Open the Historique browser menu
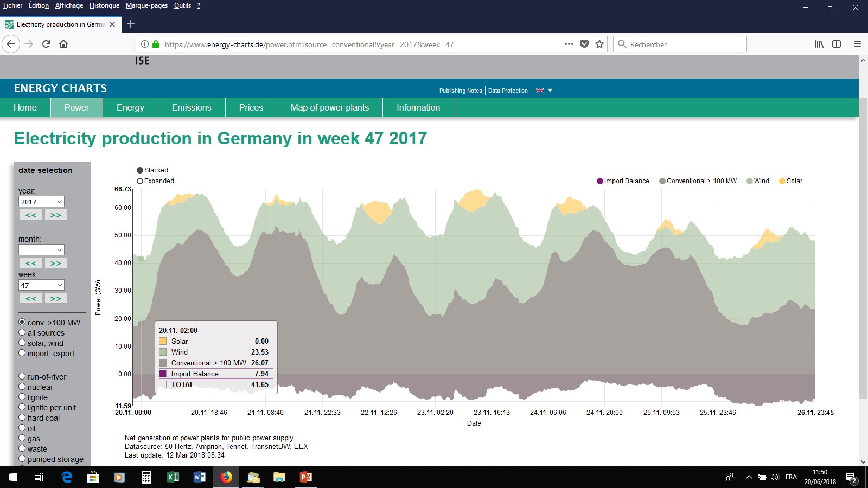The width and height of the screenshot is (868, 488). tap(104, 5)
